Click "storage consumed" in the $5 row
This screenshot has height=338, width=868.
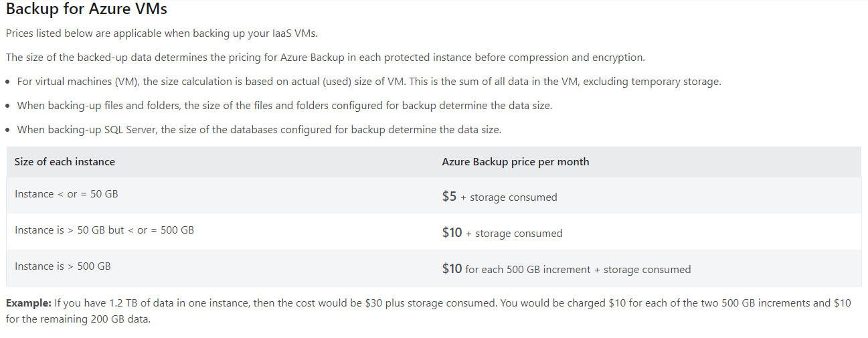[x=513, y=197]
